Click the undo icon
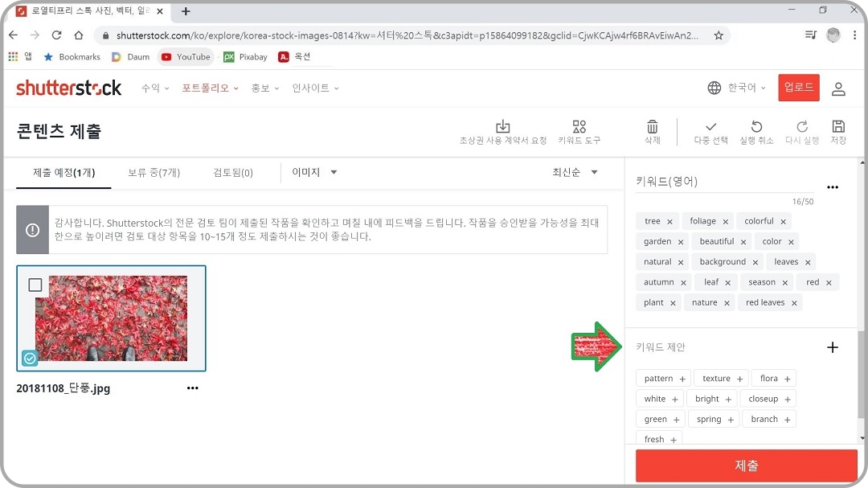Viewport: 868px width, 488px height. coord(756,126)
